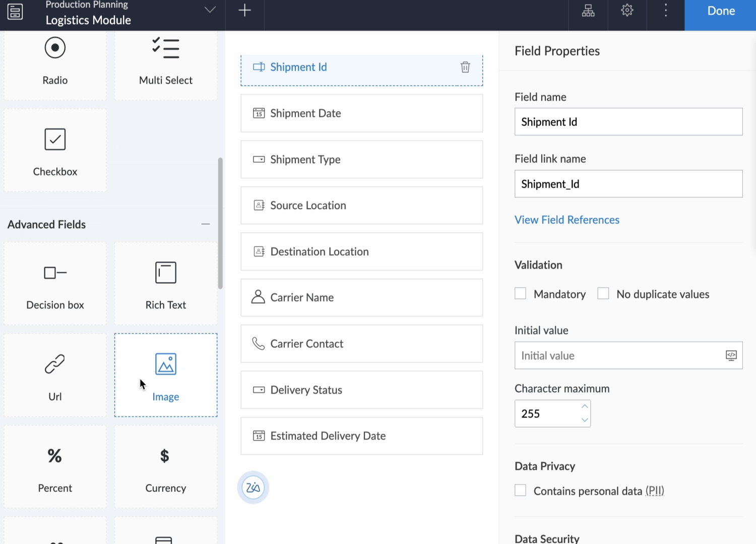Choose the Url field type
The image size is (756, 544).
coord(55,375)
